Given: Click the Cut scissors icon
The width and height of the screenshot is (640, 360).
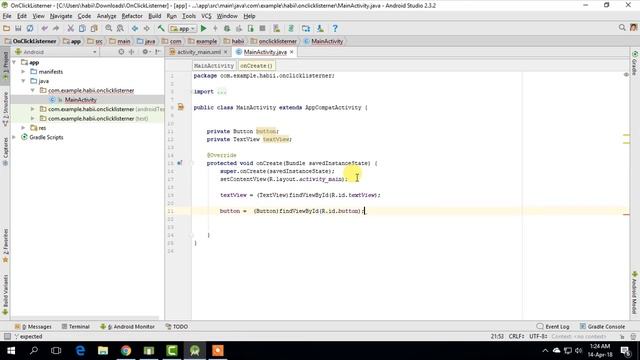Looking at the screenshot, I should click(71, 29).
